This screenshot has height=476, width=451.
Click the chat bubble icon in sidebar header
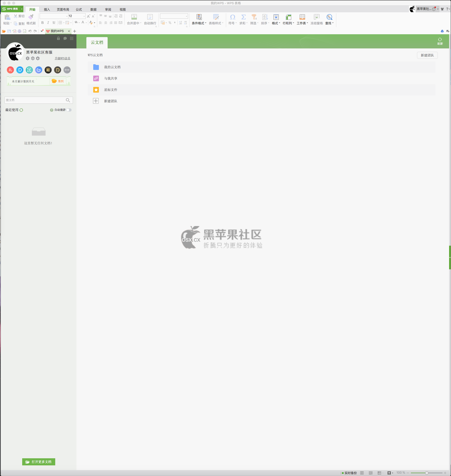[65, 38]
